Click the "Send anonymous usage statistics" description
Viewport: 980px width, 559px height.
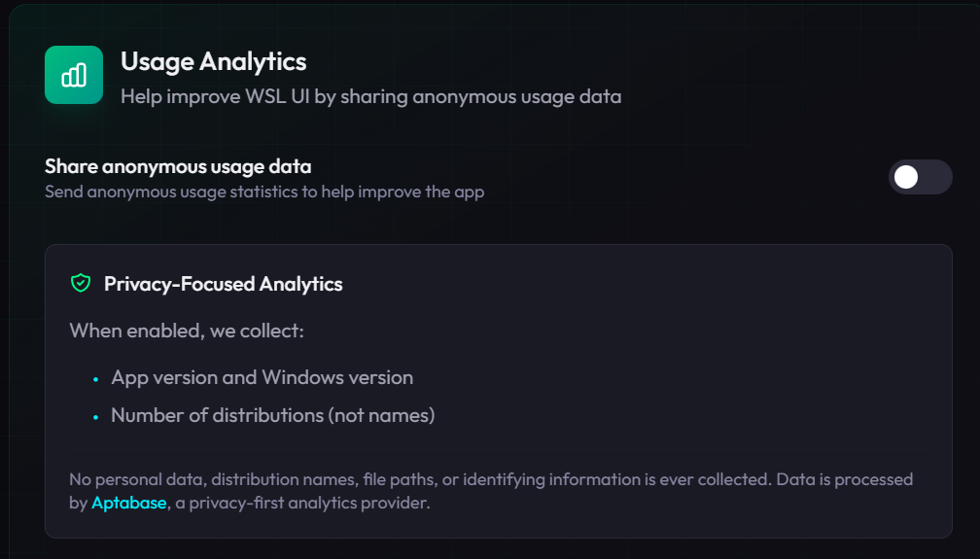pos(264,192)
